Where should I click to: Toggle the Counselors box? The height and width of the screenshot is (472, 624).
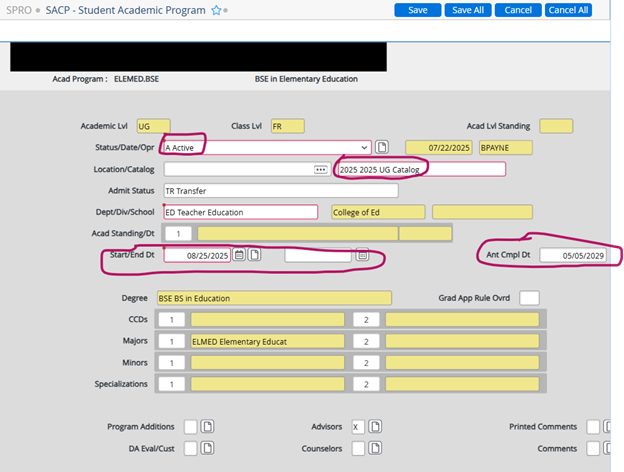[x=357, y=449]
